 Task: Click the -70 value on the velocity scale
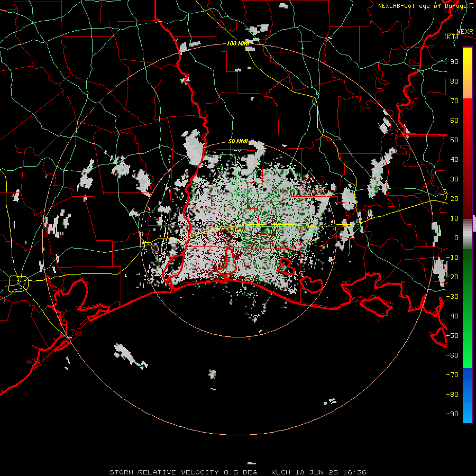[x=452, y=375]
